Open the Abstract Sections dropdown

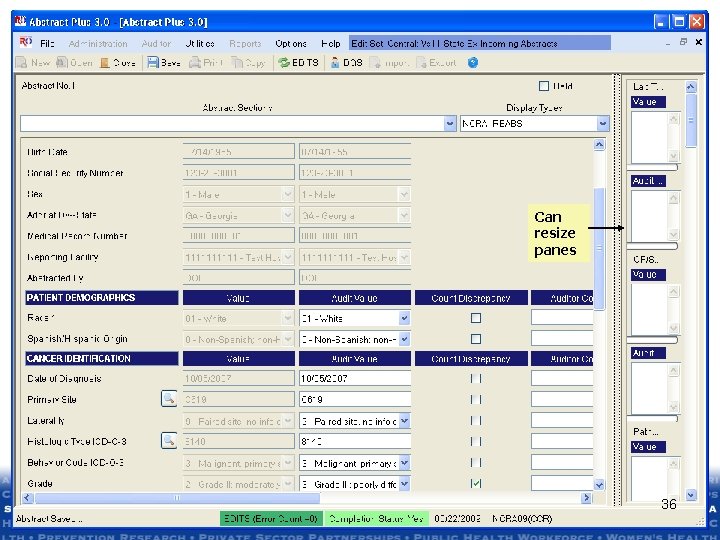click(x=450, y=124)
